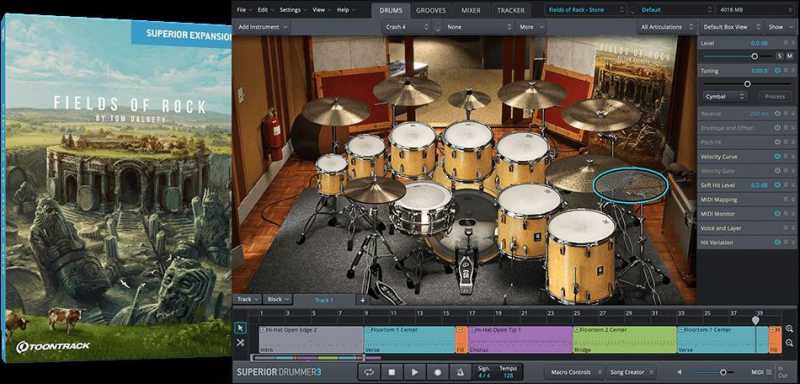Open the Song Creator
The width and height of the screenshot is (800, 384).
(630, 372)
